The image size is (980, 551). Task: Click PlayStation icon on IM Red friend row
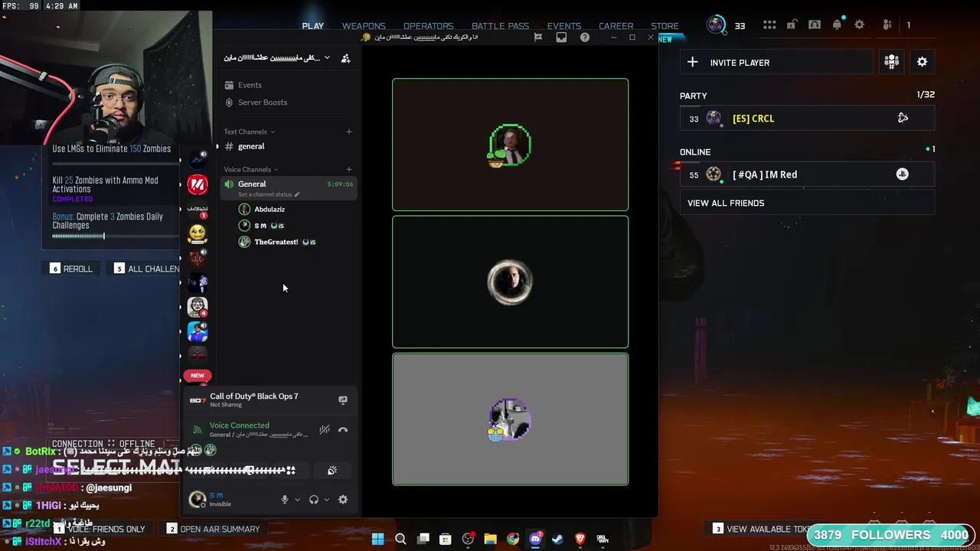tap(903, 174)
